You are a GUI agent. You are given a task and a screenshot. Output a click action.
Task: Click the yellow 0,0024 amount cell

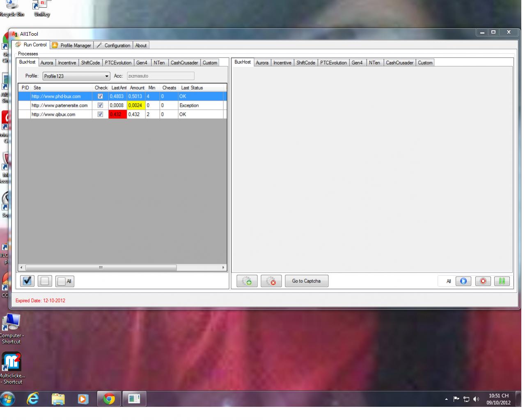click(136, 105)
